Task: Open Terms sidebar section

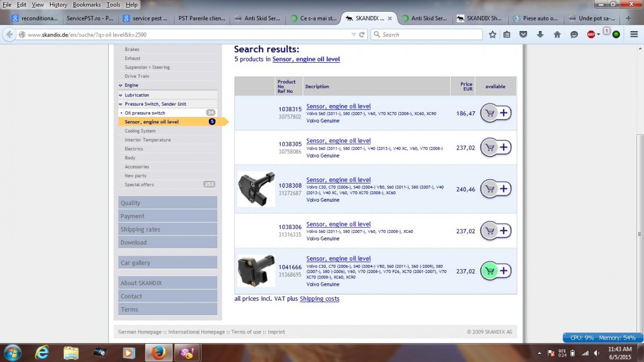Action: [x=167, y=309]
